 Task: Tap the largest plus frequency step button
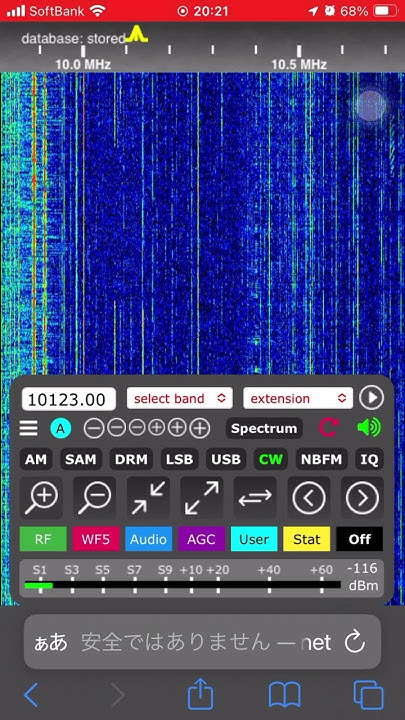tap(199, 428)
